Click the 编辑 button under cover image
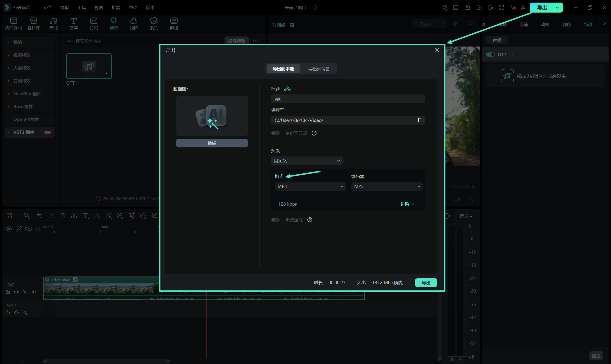The width and height of the screenshot is (611, 364). 212,143
